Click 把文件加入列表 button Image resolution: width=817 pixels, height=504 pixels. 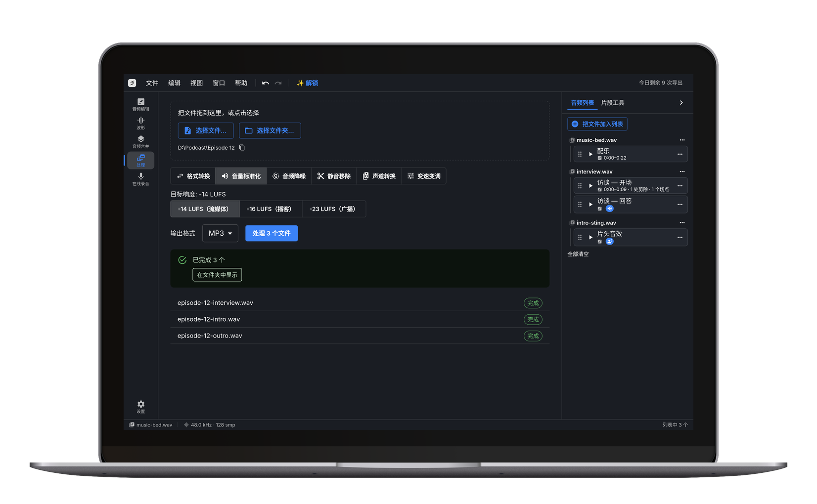coord(597,124)
